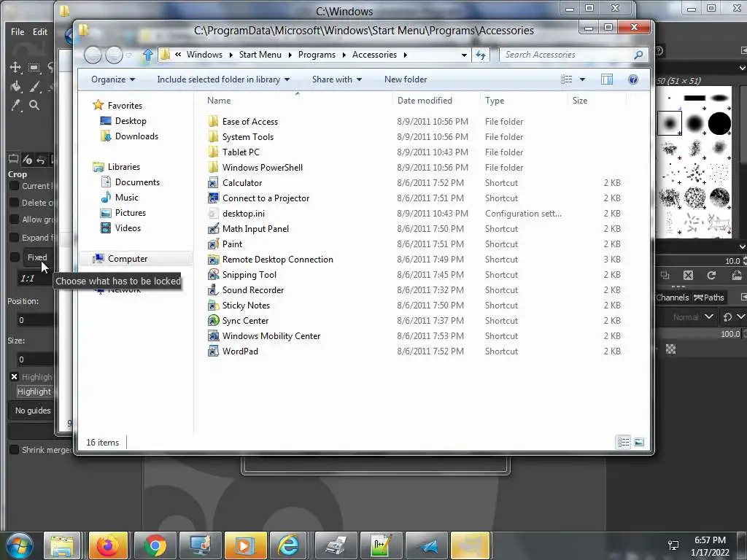Open the change view options arrow
This screenshot has height=560, width=747.
click(x=582, y=79)
